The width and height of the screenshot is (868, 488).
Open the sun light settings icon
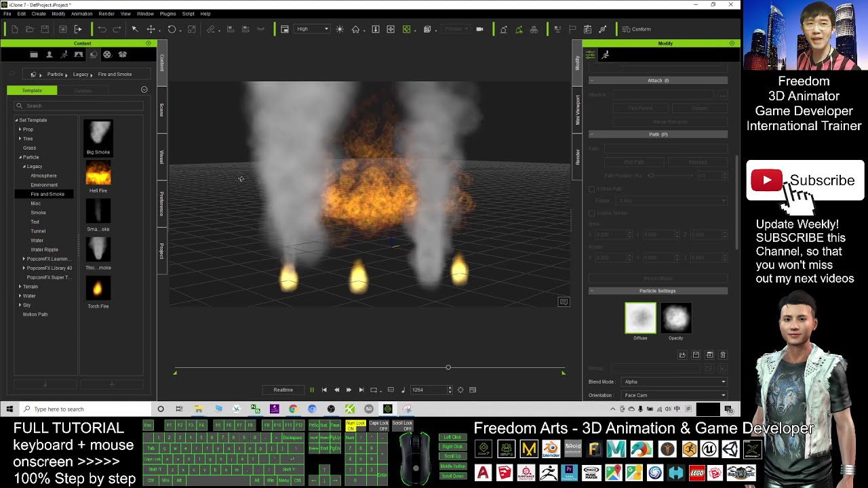(340, 29)
